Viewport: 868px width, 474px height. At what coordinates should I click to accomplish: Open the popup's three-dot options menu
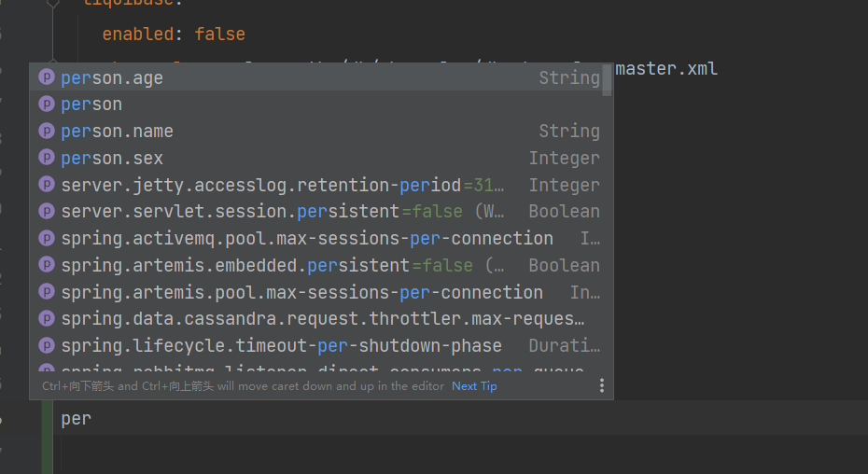pyautogui.click(x=602, y=385)
